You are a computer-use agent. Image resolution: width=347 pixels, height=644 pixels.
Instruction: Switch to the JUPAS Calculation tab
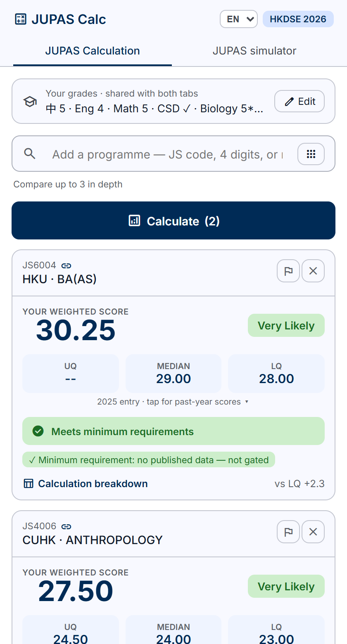click(x=93, y=51)
